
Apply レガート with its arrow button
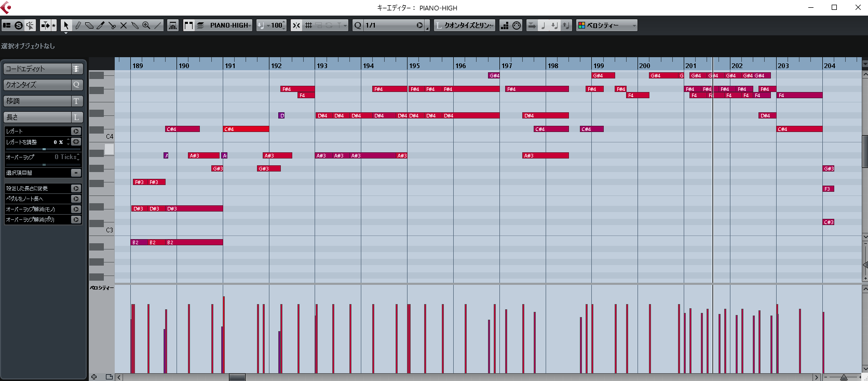[x=76, y=132]
